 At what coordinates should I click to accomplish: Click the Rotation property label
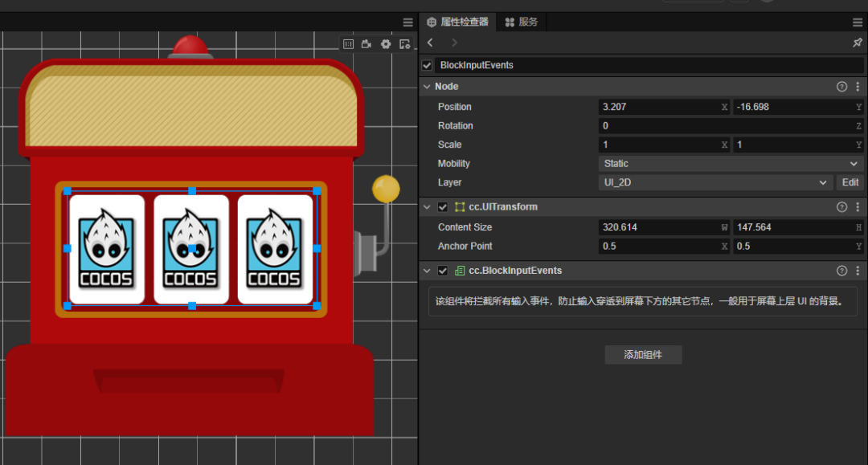pos(455,126)
